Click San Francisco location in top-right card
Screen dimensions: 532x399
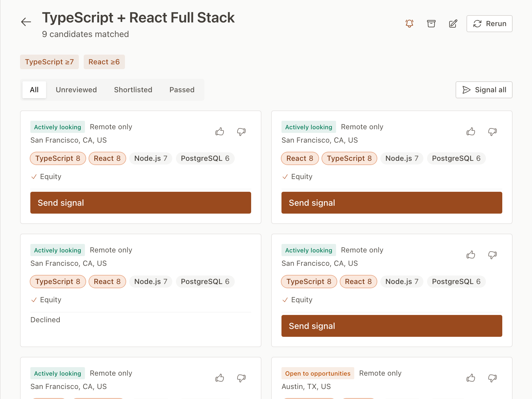(320, 140)
